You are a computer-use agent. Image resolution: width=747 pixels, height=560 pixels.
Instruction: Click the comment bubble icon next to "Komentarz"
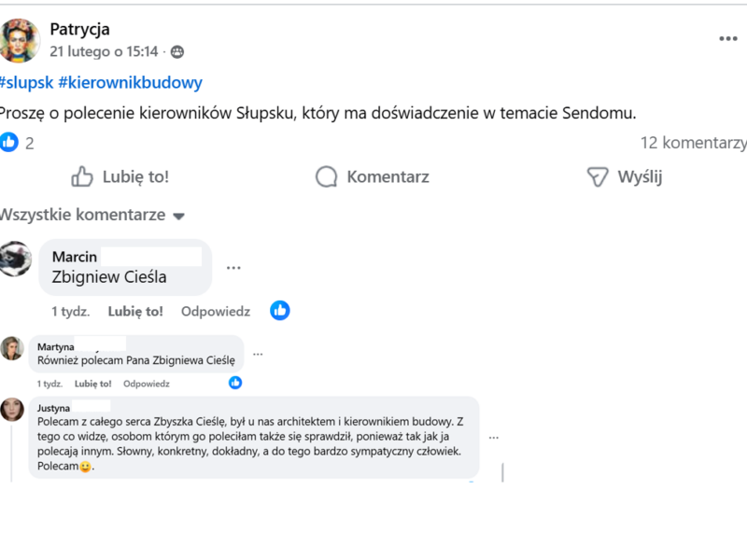[325, 176]
